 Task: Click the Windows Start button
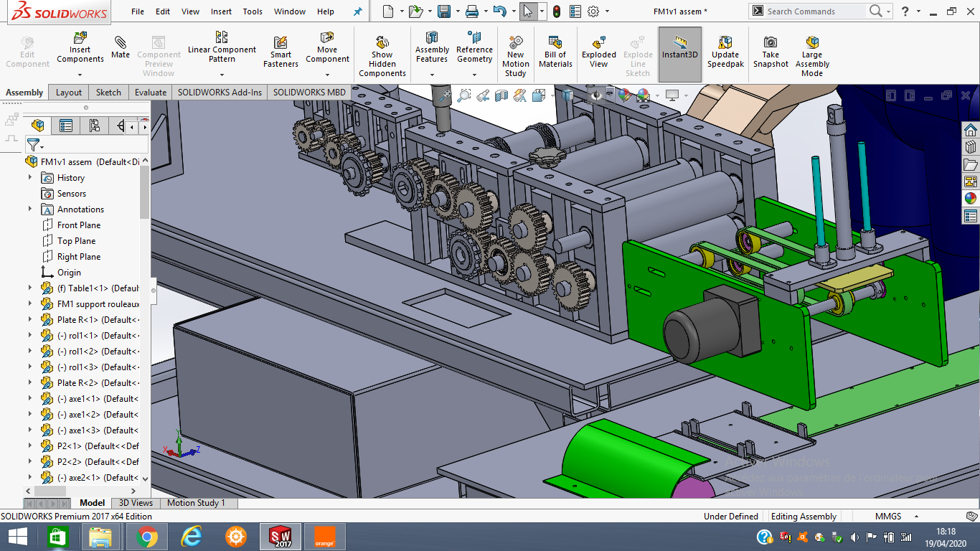(x=17, y=537)
